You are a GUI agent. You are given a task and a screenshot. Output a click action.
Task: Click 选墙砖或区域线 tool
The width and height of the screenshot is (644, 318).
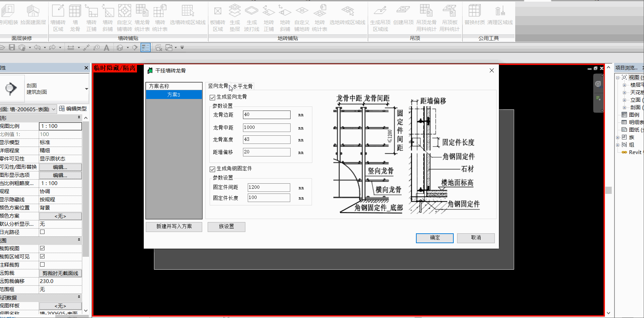pos(188,15)
